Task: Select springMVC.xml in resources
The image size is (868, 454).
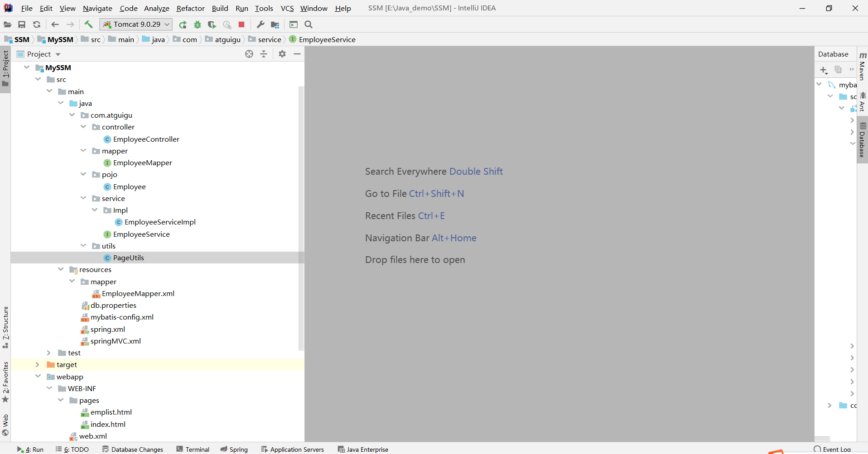Action: tap(116, 341)
